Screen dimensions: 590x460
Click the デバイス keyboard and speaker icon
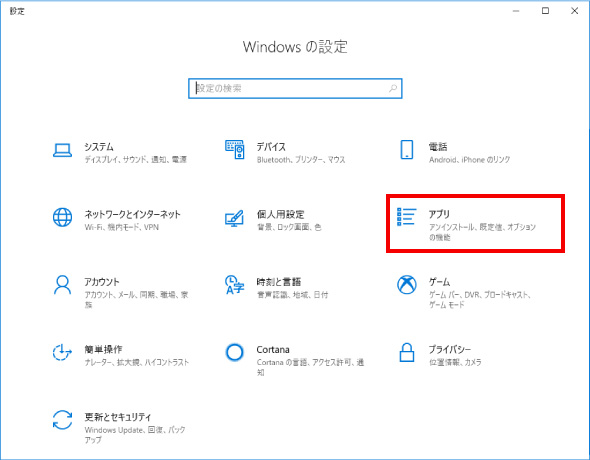coord(235,149)
